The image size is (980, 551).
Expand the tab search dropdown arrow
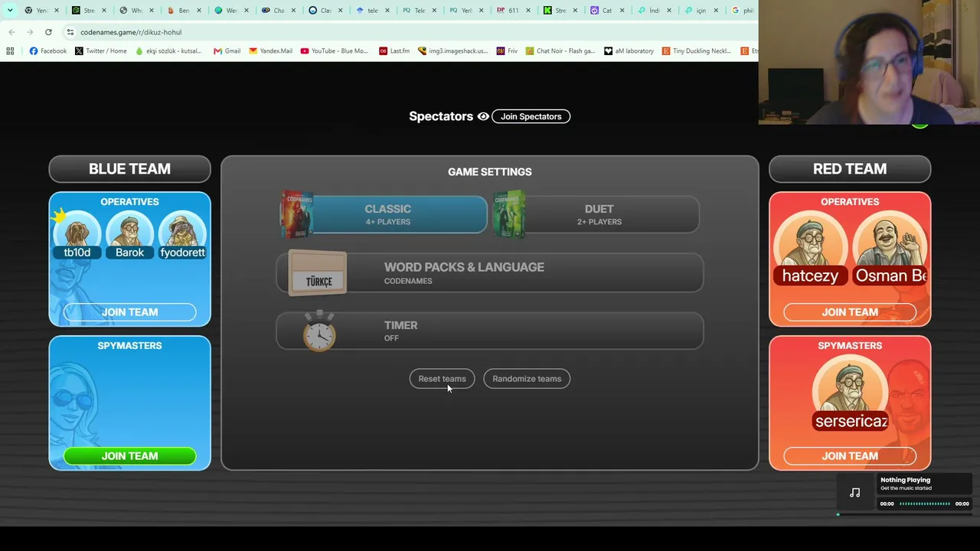tap(10, 11)
